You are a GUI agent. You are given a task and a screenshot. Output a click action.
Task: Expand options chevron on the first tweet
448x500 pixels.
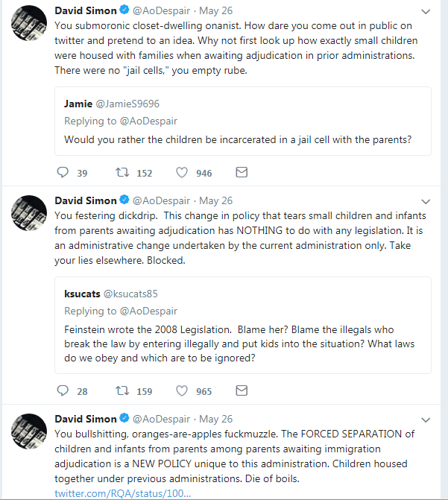426,12
